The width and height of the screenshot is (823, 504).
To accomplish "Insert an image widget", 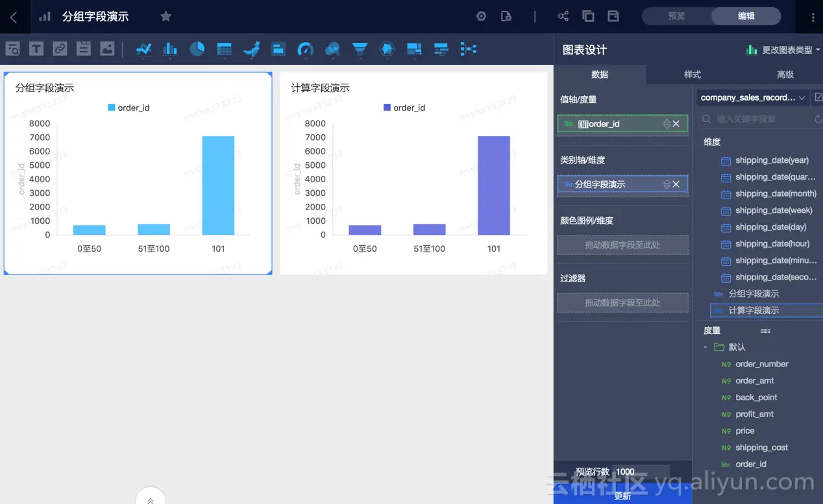I will coord(107,49).
